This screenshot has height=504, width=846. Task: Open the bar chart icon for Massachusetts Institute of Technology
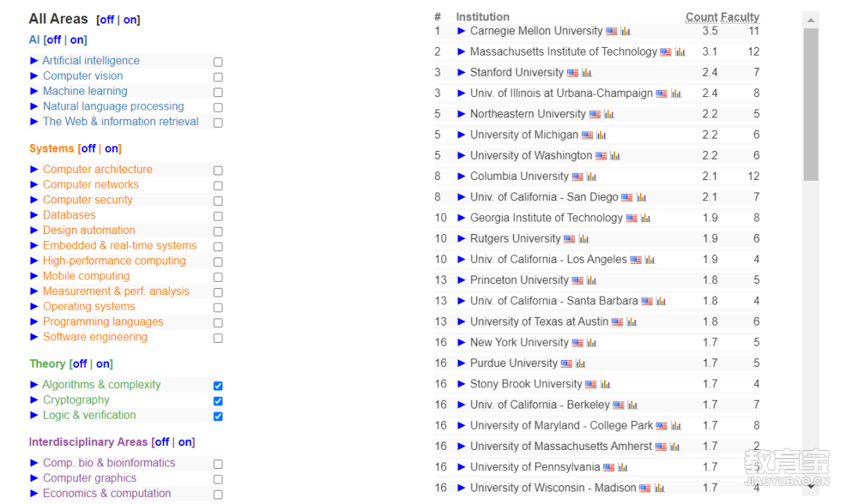point(681,52)
